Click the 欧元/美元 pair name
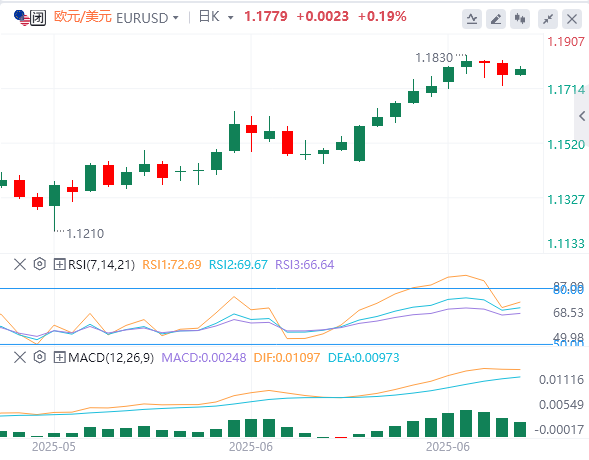The image size is (589, 460). click(83, 17)
